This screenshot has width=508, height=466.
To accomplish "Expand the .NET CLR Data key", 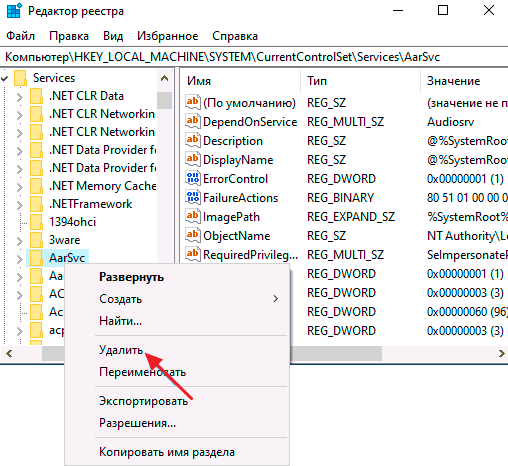I will click(x=20, y=97).
